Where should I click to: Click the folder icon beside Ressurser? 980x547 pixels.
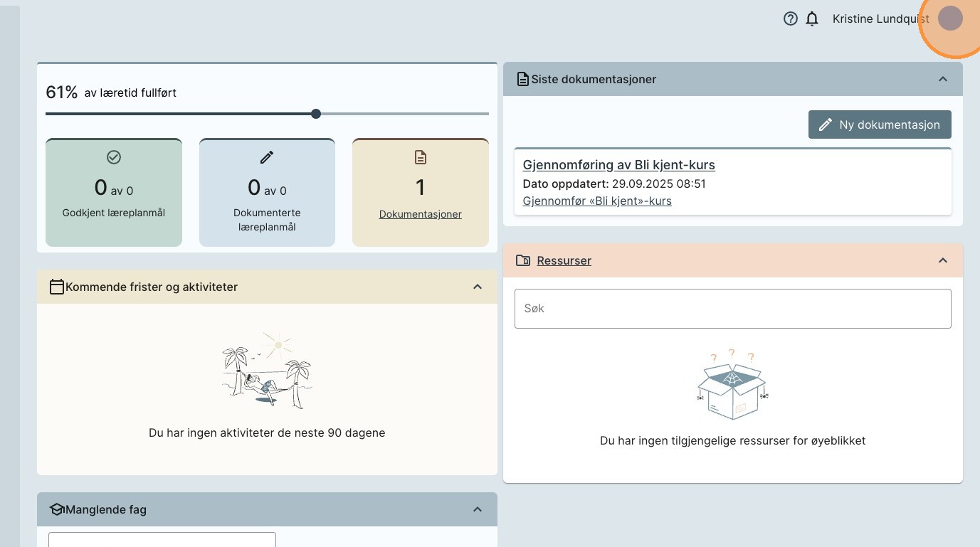click(x=523, y=260)
